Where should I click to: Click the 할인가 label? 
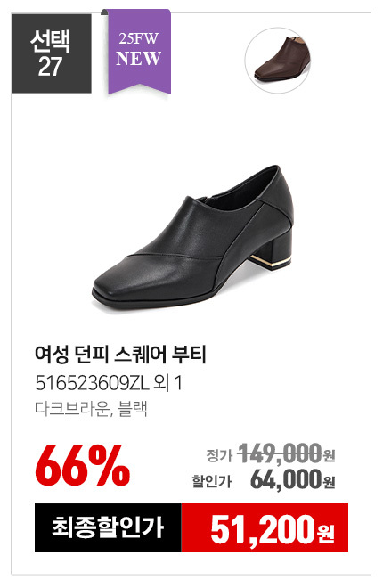(x=212, y=481)
